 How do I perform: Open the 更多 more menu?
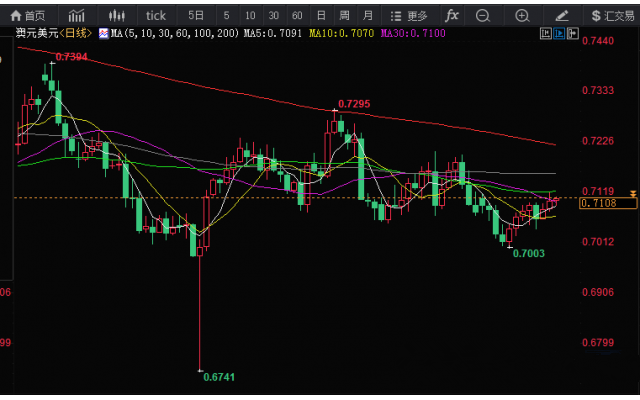coord(409,16)
